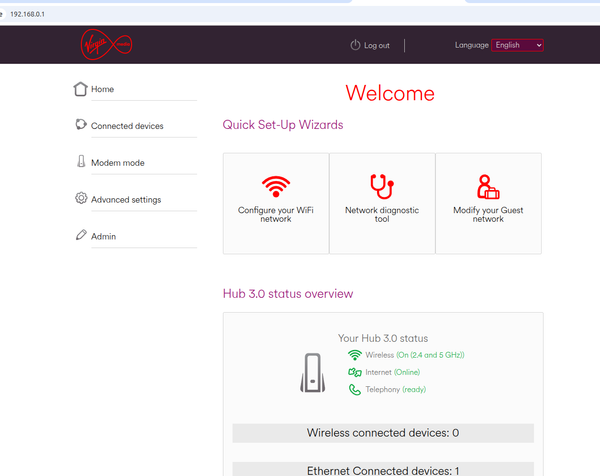Click the red WiFi wizard icon
This screenshot has height=476, width=600.
(276, 186)
